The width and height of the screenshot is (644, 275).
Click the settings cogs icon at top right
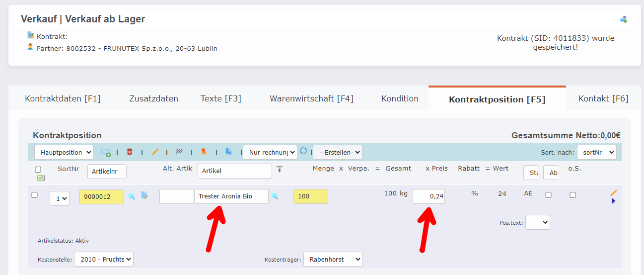(624, 19)
